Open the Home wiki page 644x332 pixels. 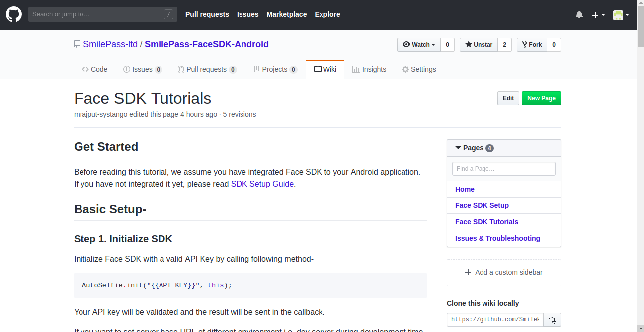tap(465, 189)
